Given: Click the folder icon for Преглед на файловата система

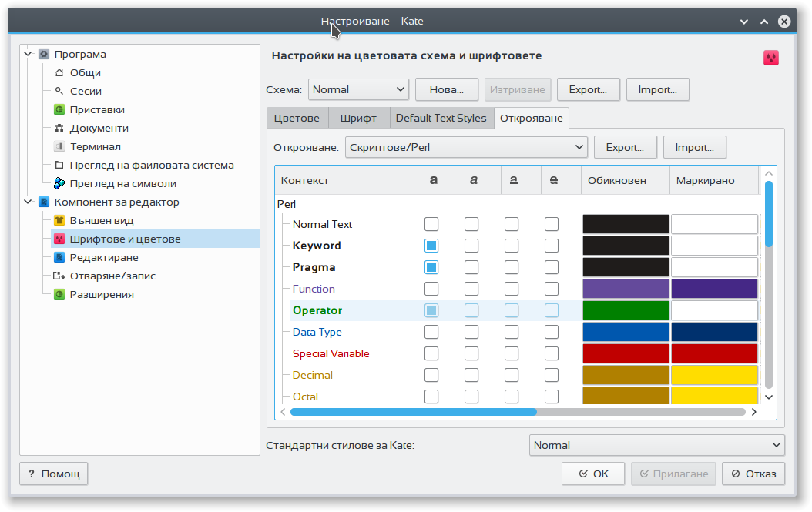Looking at the screenshot, I should 59,165.
